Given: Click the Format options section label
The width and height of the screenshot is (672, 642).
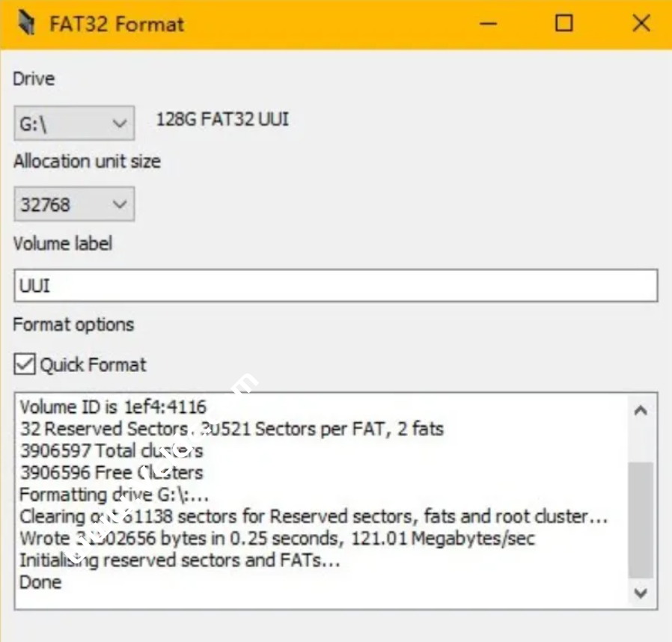Looking at the screenshot, I should tap(73, 324).
